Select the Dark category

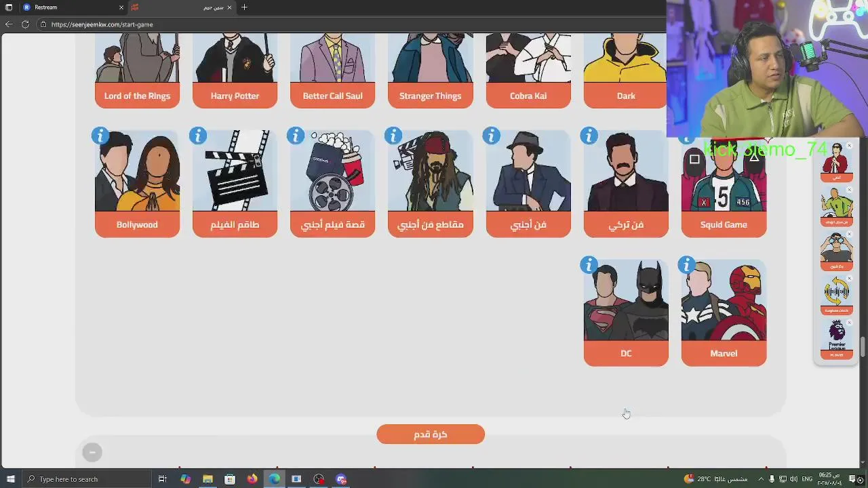click(626, 70)
